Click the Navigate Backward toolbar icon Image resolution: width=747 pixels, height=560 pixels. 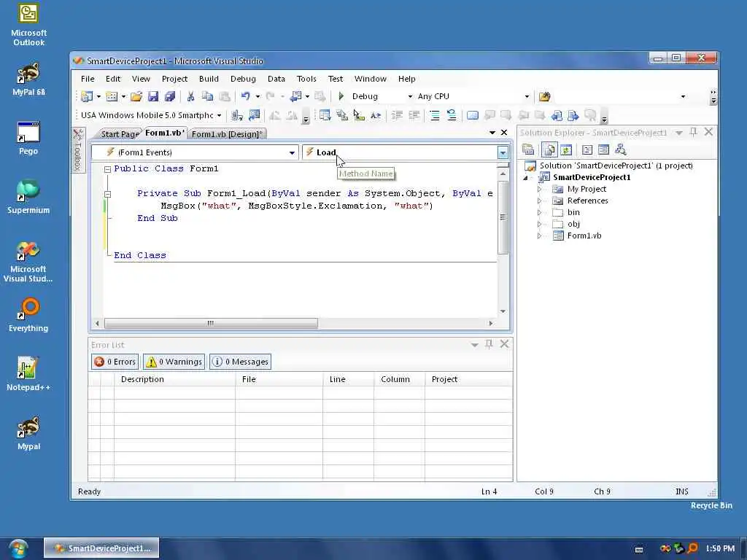(296, 97)
